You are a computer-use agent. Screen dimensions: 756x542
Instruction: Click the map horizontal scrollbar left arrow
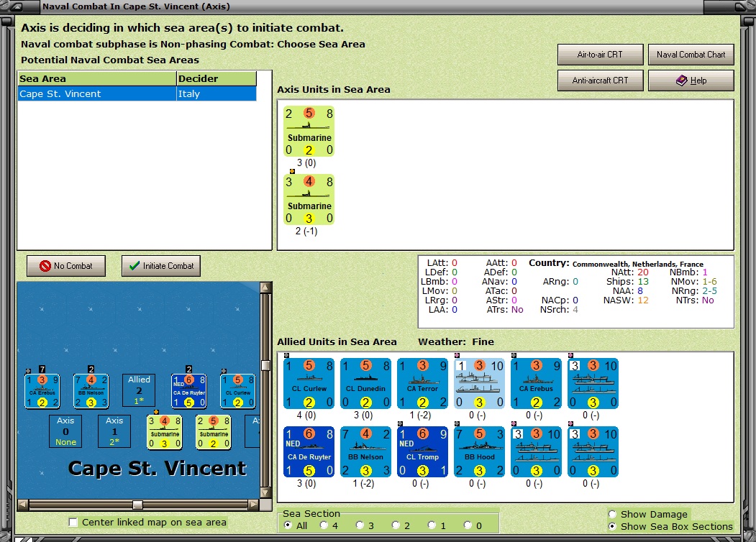[x=23, y=505]
